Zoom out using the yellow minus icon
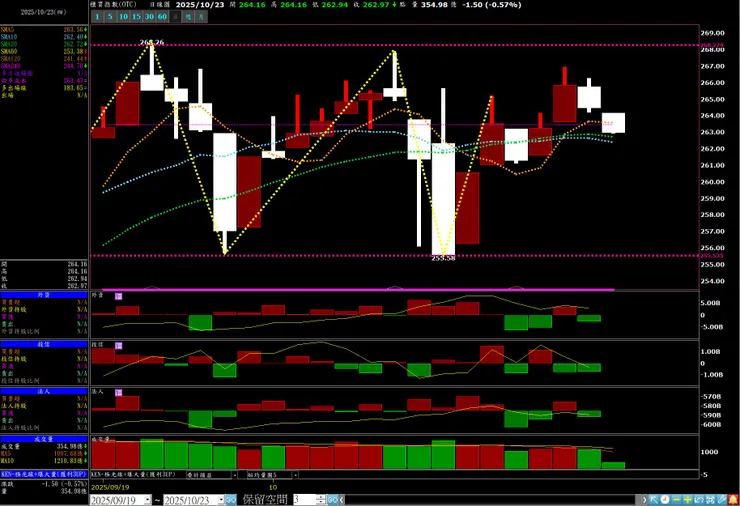740x506 pixels. [676, 499]
